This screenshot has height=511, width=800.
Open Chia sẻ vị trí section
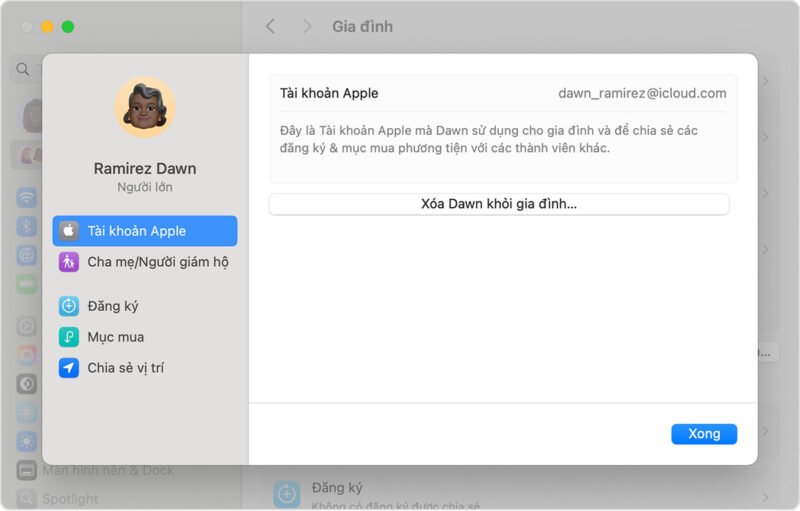point(145,368)
